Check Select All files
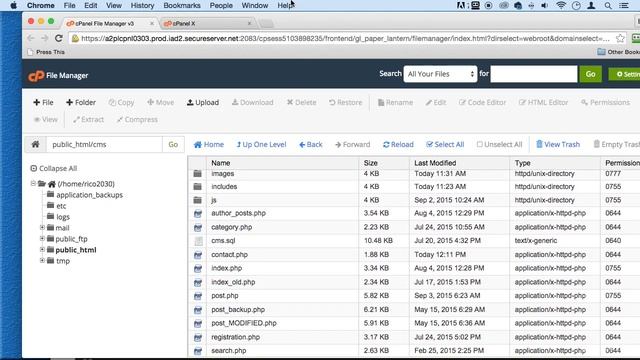This screenshot has height=360, width=640. click(445, 144)
